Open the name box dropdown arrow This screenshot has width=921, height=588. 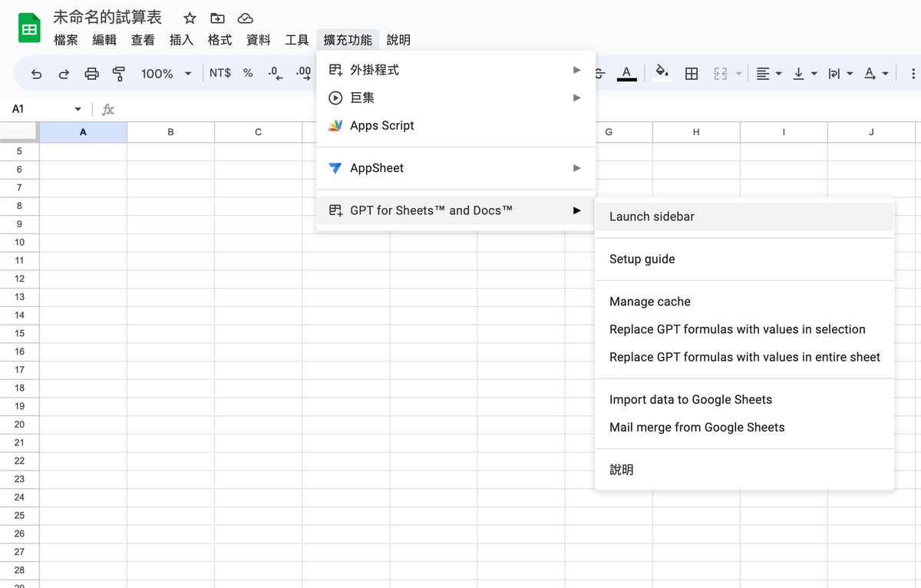[78, 110]
